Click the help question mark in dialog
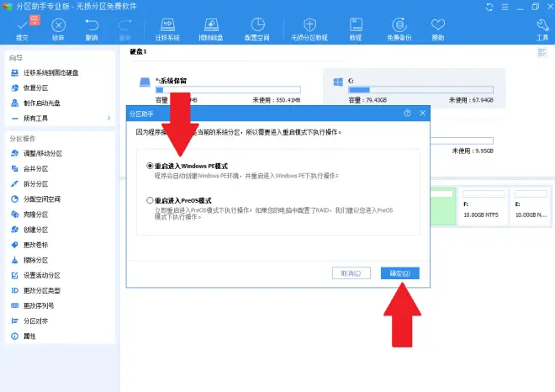 407,113
